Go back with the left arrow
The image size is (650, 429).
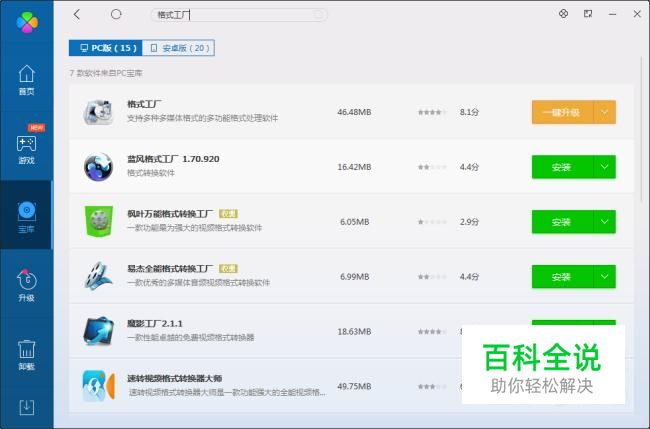click(76, 15)
